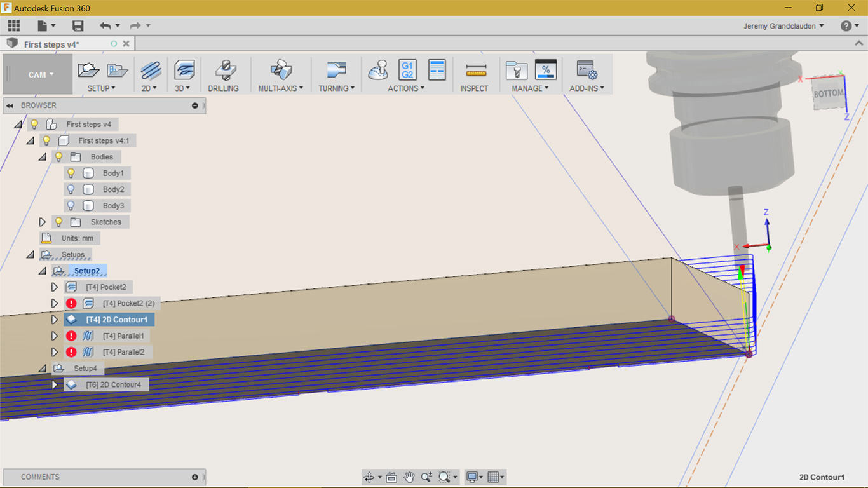868x488 pixels.
Task: Open Grid and Snaps icon
Action: [494, 477]
